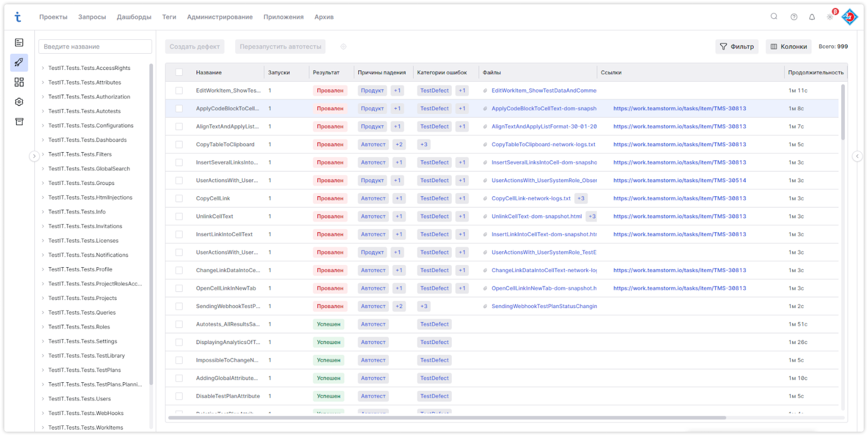Click the Результат column header
The height and width of the screenshot is (436, 868).
click(x=326, y=72)
